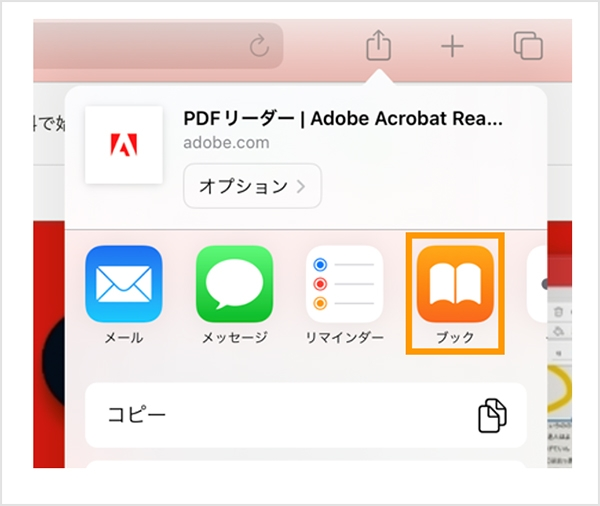The width and height of the screenshot is (600, 506).
Task: Select the コピー action row
Action: point(306,415)
